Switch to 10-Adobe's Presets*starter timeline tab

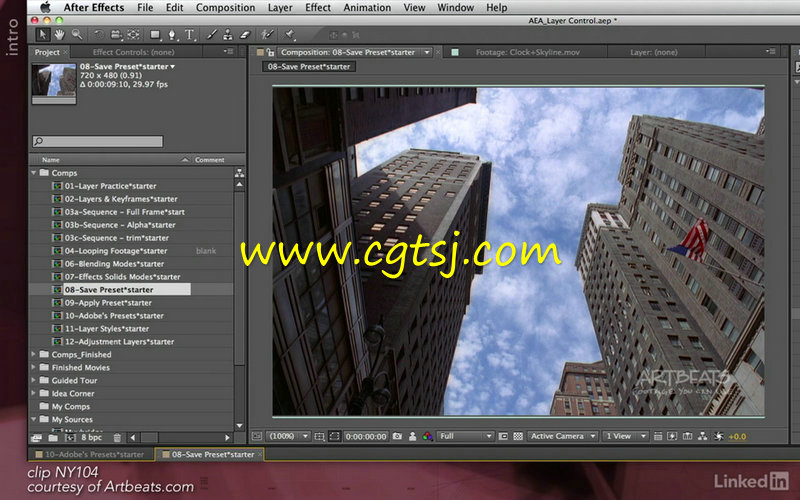pos(94,454)
